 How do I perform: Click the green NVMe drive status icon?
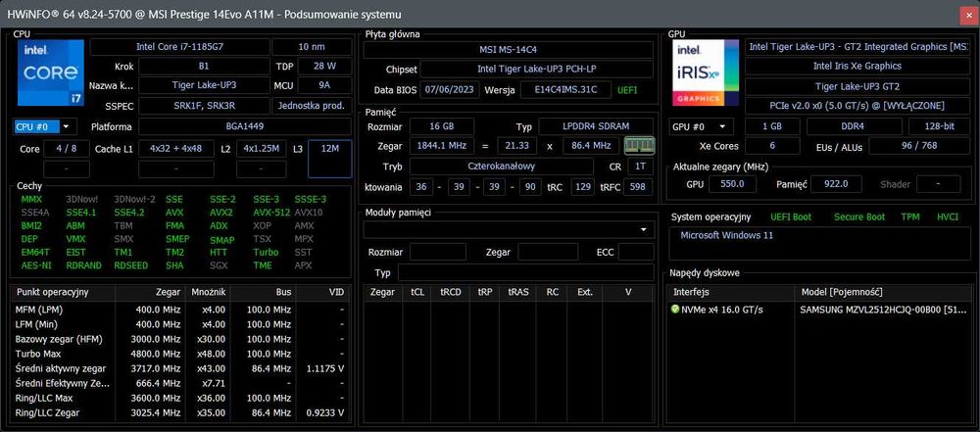[x=675, y=310]
